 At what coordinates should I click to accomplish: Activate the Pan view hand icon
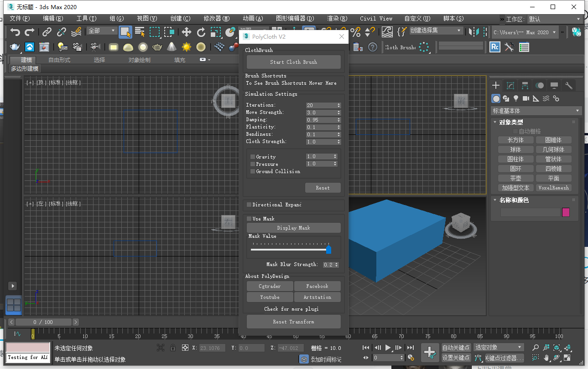pyautogui.click(x=546, y=358)
